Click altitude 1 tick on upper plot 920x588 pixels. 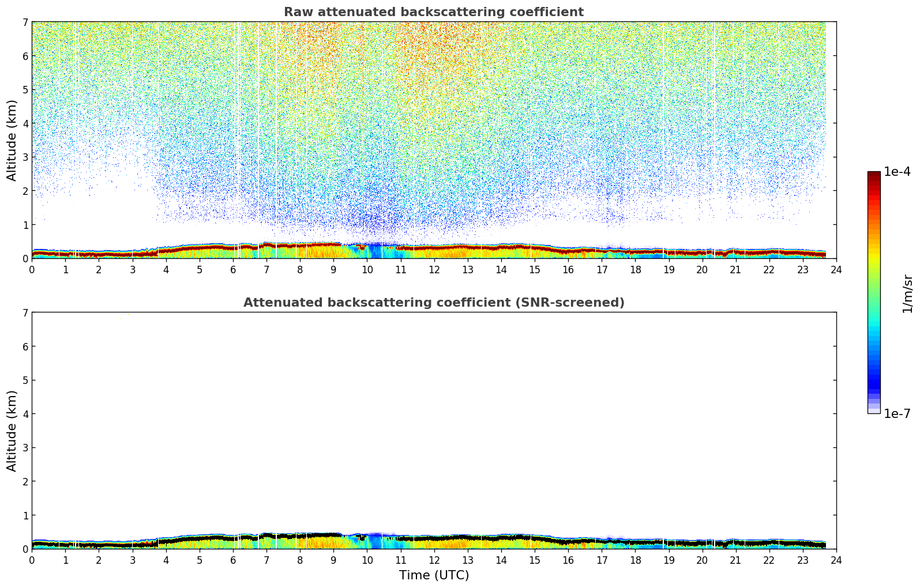[x=25, y=225]
